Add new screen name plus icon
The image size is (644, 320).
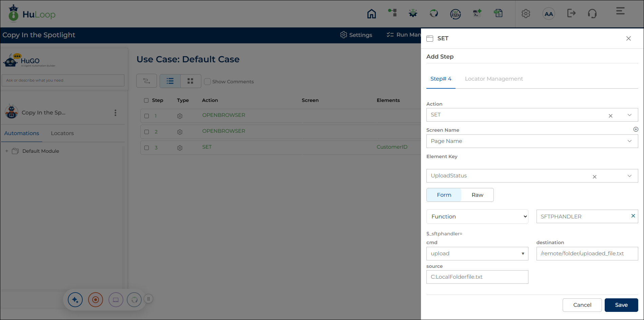(x=636, y=129)
